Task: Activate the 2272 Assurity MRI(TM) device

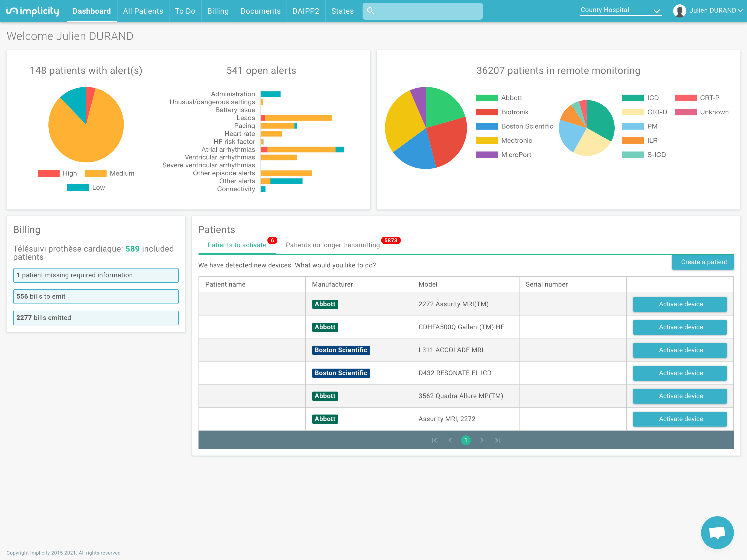Action: coord(680,304)
